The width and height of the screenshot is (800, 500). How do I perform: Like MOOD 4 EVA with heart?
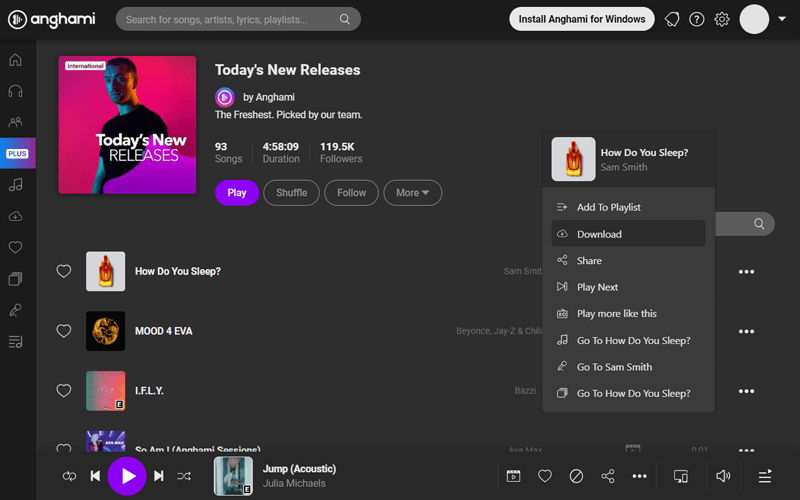pos(64,331)
